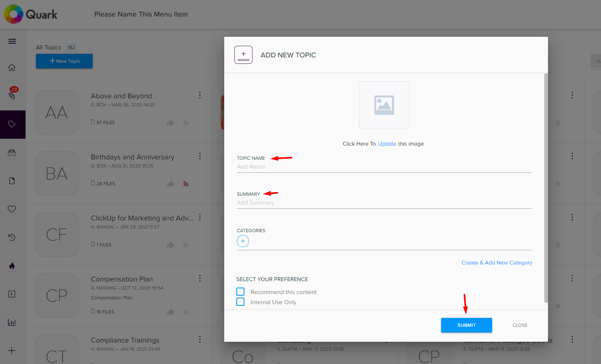
Task: Subscribe to Compensation Plan RSS feed
Action: coord(186,312)
